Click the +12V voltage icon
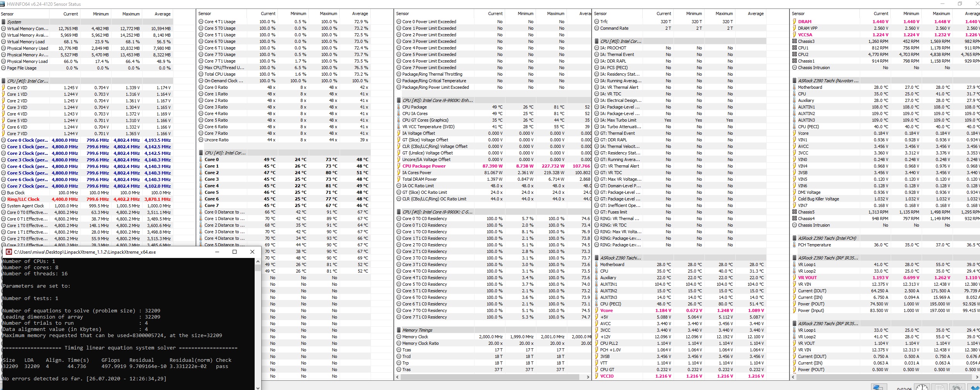Image resolution: width=980 pixels, height=390 pixels. pos(597,337)
